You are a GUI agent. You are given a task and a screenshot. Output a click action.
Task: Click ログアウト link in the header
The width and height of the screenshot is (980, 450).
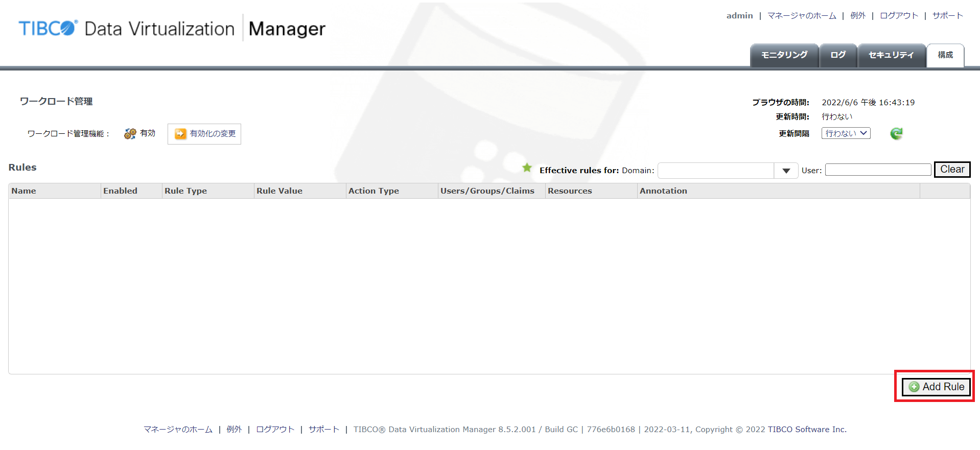899,16
